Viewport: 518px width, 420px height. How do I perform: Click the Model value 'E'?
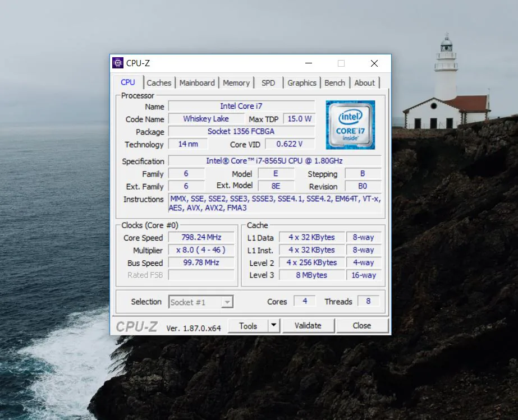[x=276, y=174]
